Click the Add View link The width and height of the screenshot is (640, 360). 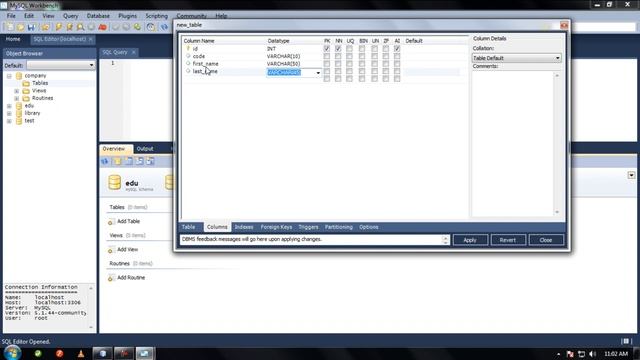click(x=127, y=249)
